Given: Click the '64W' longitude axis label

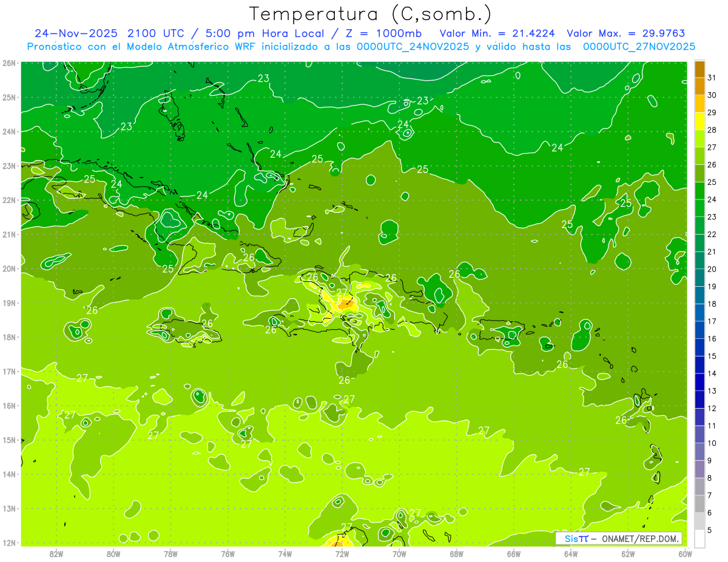Looking at the screenshot, I should point(571,554).
